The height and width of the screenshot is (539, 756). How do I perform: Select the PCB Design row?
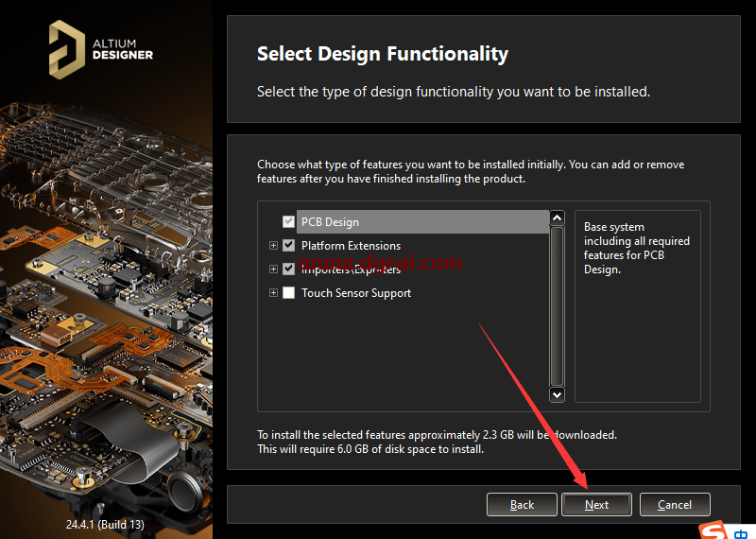pyautogui.click(x=422, y=222)
